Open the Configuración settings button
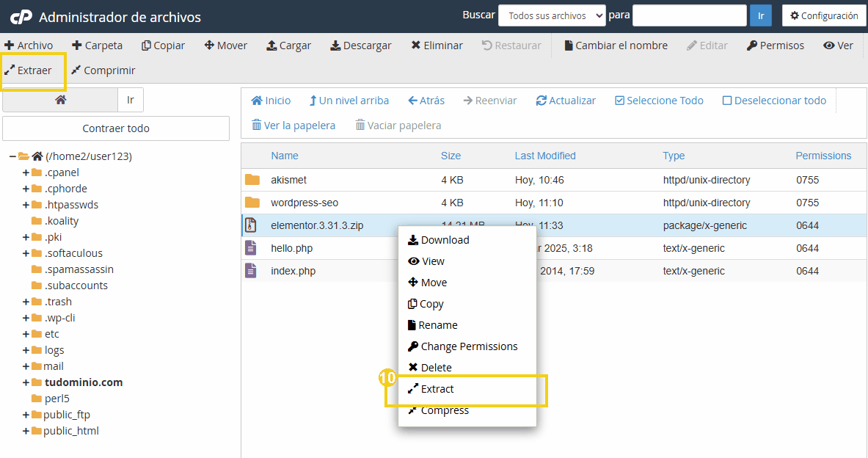868x458 pixels. [823, 15]
